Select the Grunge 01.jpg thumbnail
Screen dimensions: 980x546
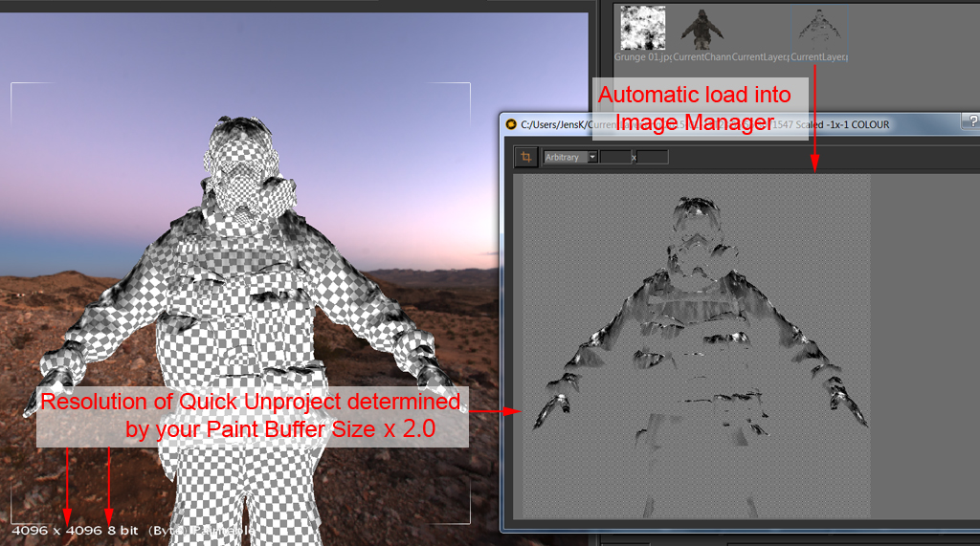click(643, 29)
